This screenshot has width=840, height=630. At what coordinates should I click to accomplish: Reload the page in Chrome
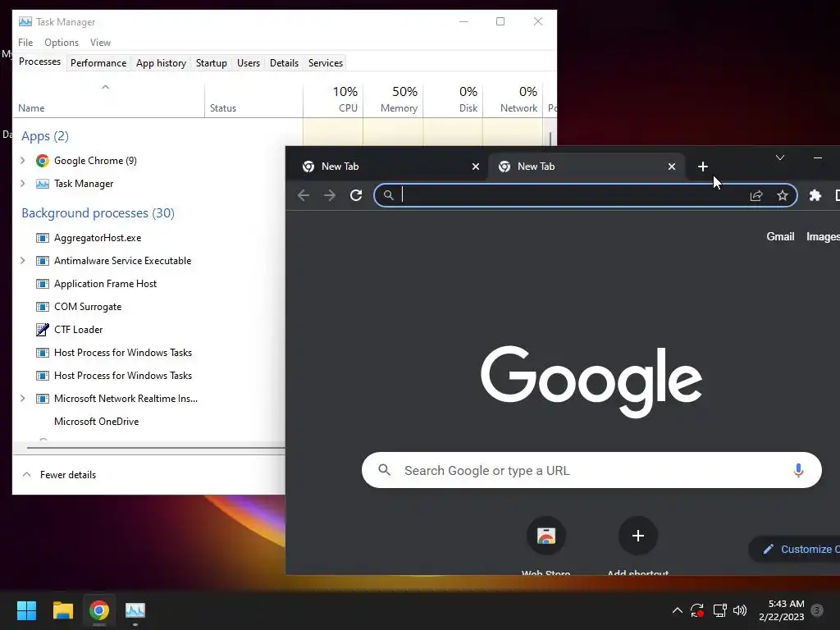pyautogui.click(x=356, y=195)
